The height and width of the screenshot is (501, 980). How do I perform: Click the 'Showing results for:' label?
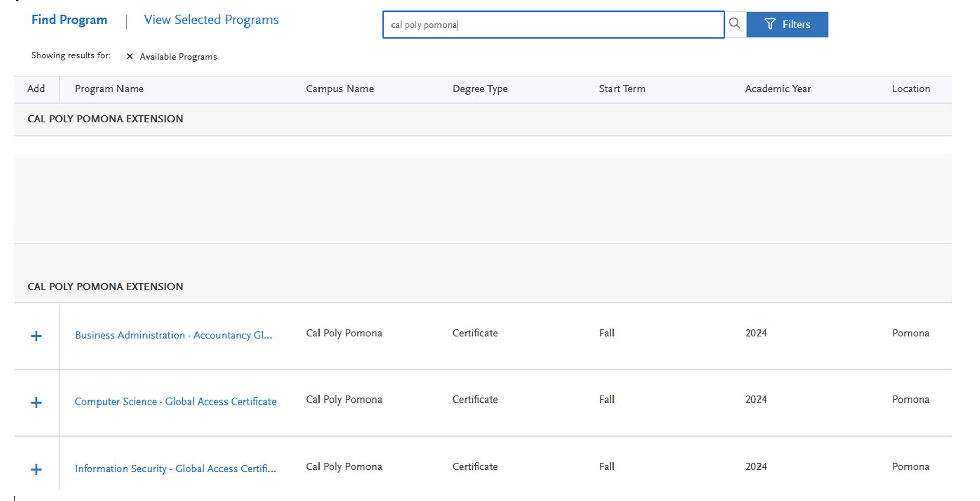click(71, 55)
